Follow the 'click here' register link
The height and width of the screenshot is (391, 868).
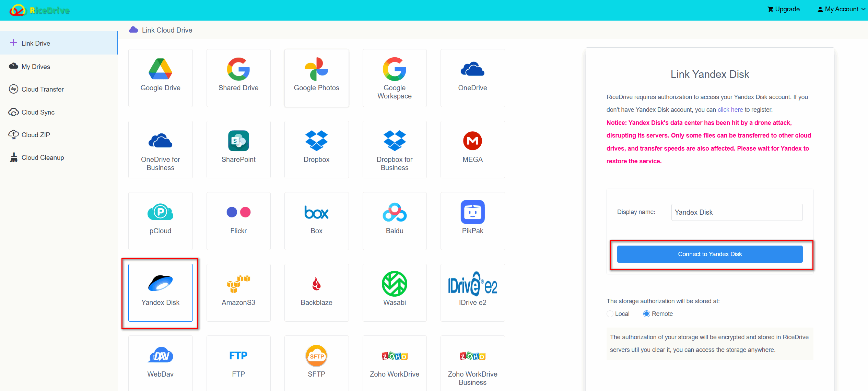coord(730,110)
